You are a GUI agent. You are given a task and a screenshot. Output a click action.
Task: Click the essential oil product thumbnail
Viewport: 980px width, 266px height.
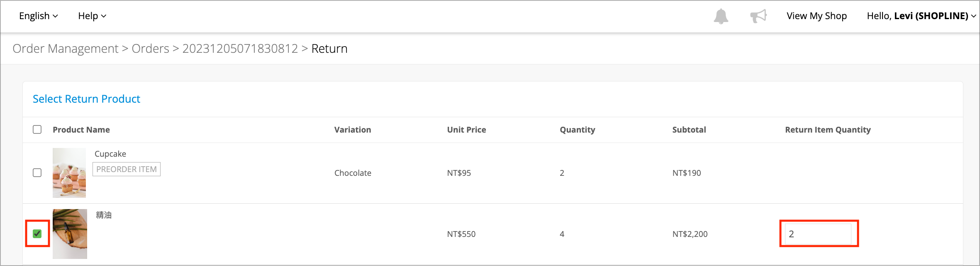tap(70, 234)
